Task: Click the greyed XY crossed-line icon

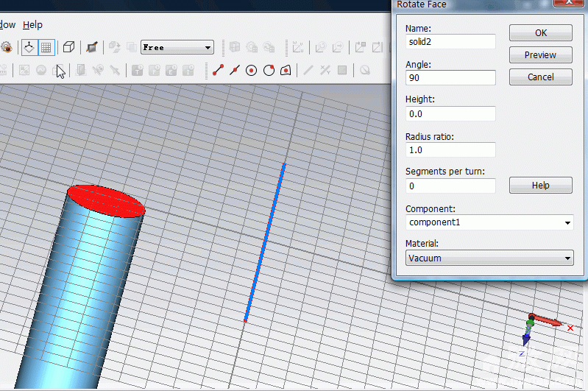Action: click(x=325, y=70)
